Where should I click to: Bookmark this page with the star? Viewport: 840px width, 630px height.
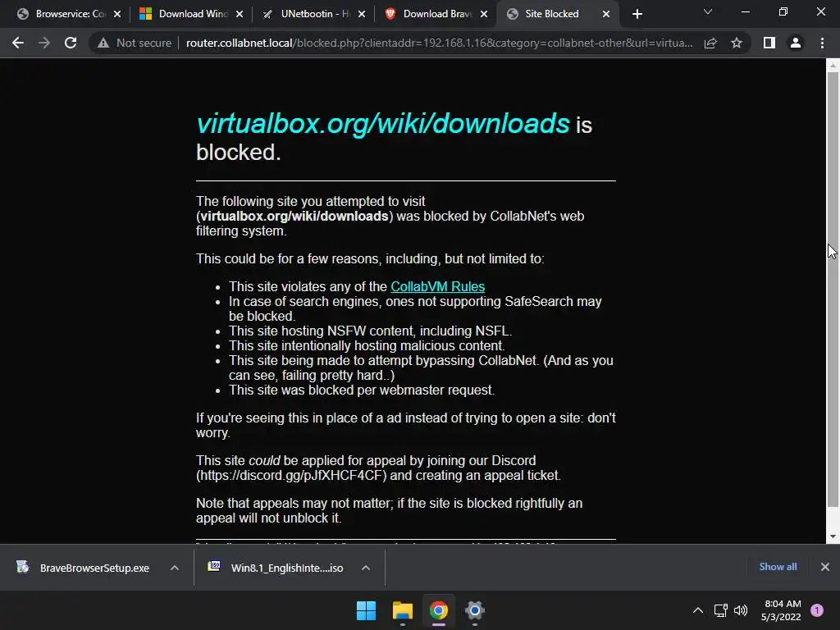pos(737,43)
